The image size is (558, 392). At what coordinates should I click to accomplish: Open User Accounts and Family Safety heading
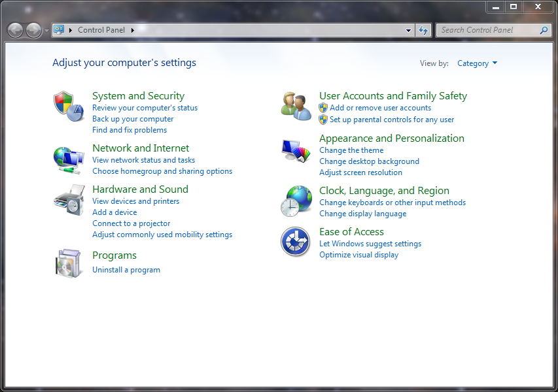point(393,96)
